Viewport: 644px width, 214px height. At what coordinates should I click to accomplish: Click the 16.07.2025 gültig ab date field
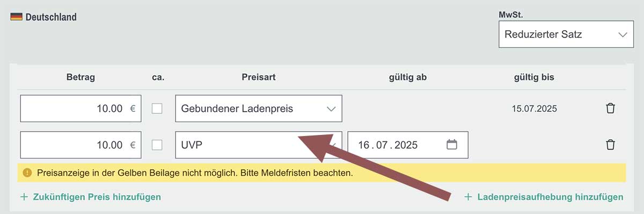pyautogui.click(x=408, y=145)
